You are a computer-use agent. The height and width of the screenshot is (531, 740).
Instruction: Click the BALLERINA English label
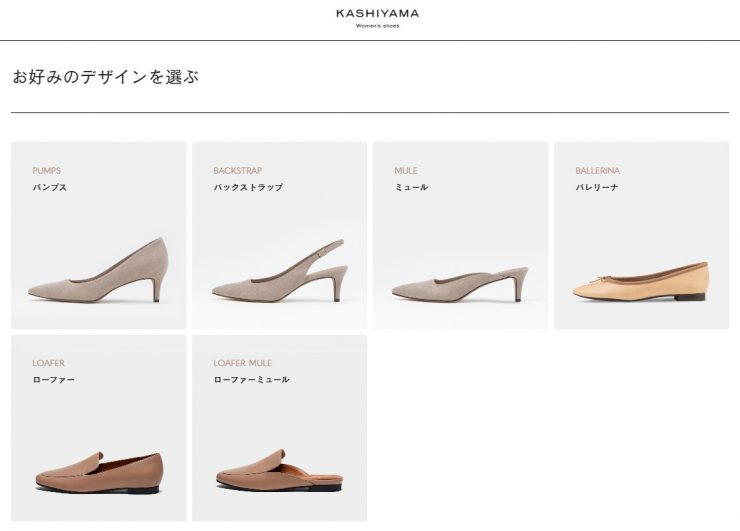(x=597, y=171)
